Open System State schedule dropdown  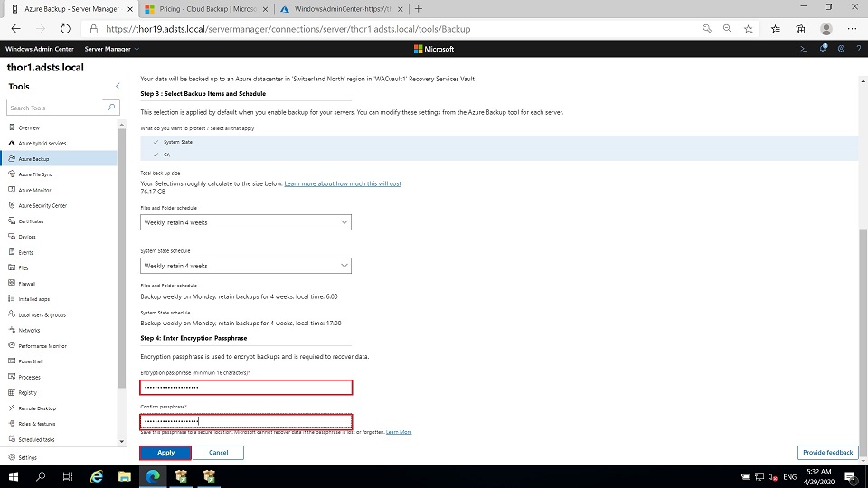[x=246, y=266]
